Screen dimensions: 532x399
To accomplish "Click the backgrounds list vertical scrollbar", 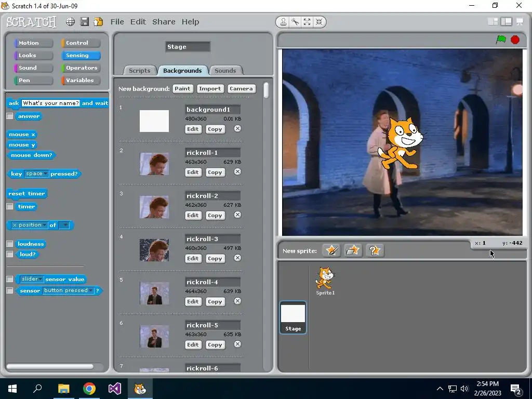I will pos(267,90).
